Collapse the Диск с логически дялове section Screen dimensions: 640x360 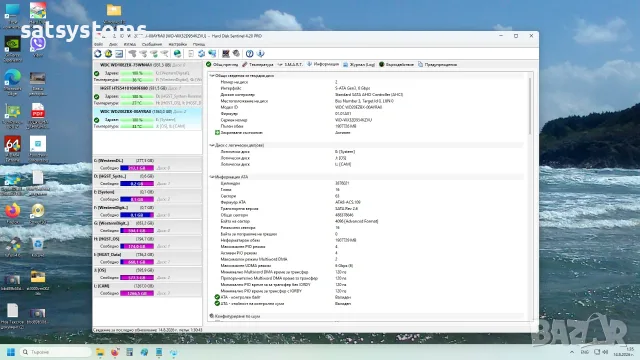click(x=212, y=145)
